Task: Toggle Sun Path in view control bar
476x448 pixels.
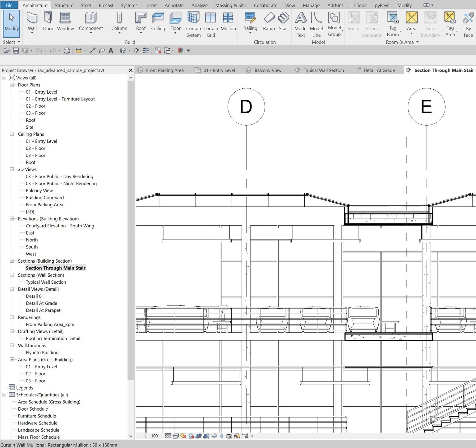Action: point(183,436)
